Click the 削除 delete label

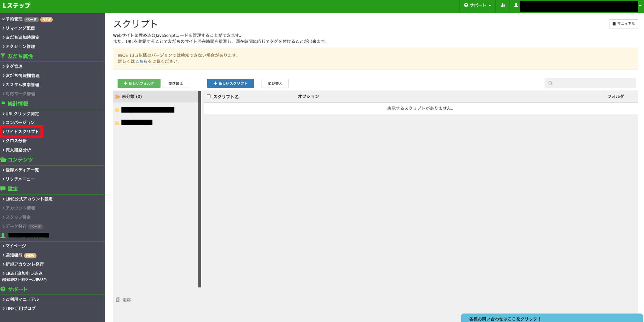point(127,300)
